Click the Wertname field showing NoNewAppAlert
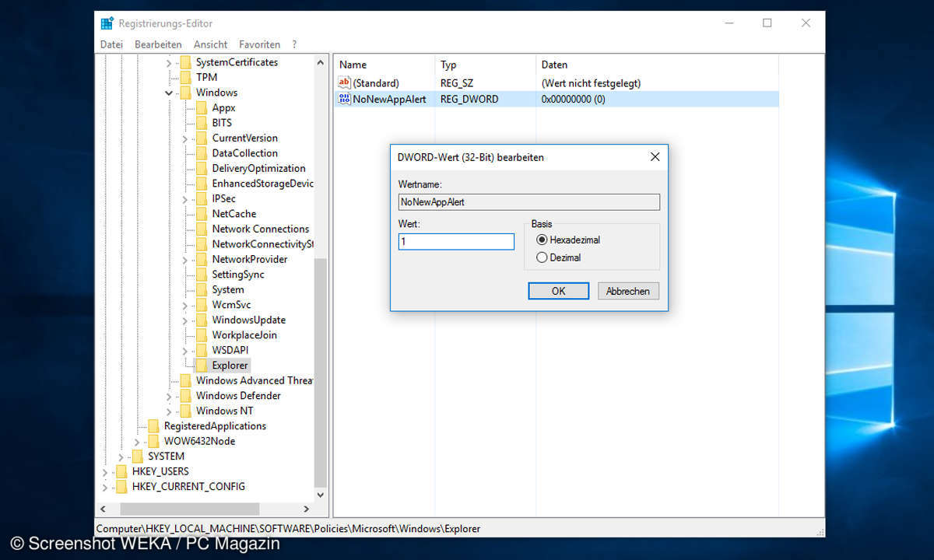 point(528,201)
